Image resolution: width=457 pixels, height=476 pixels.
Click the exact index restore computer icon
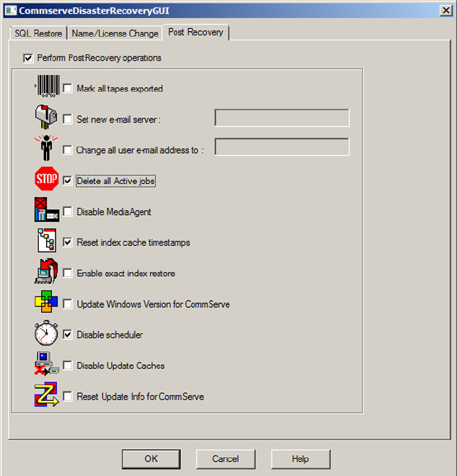[x=46, y=271]
